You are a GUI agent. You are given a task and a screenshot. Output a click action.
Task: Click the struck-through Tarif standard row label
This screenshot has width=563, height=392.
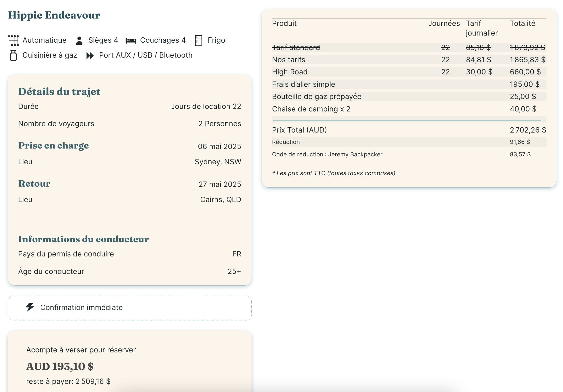tap(296, 47)
